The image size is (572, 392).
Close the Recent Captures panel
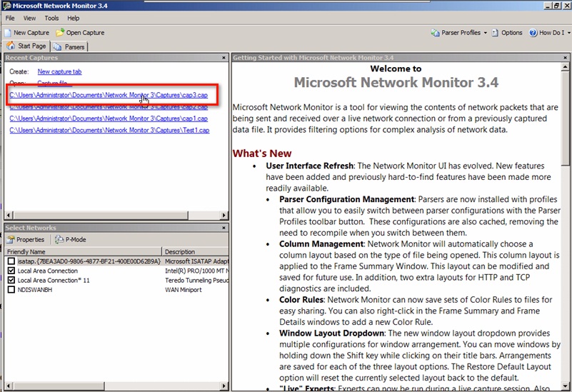pos(224,58)
